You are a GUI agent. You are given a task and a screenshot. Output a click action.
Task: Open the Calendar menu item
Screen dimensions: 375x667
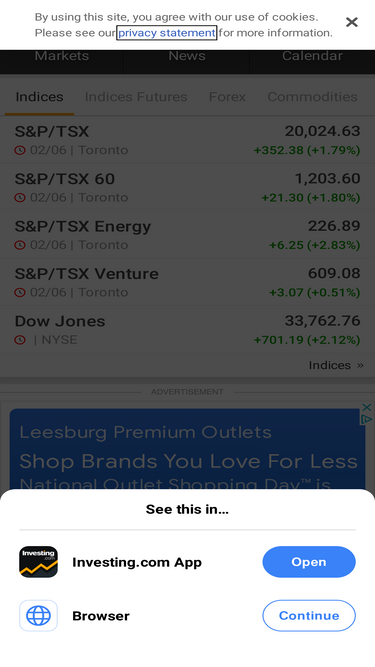click(x=312, y=56)
